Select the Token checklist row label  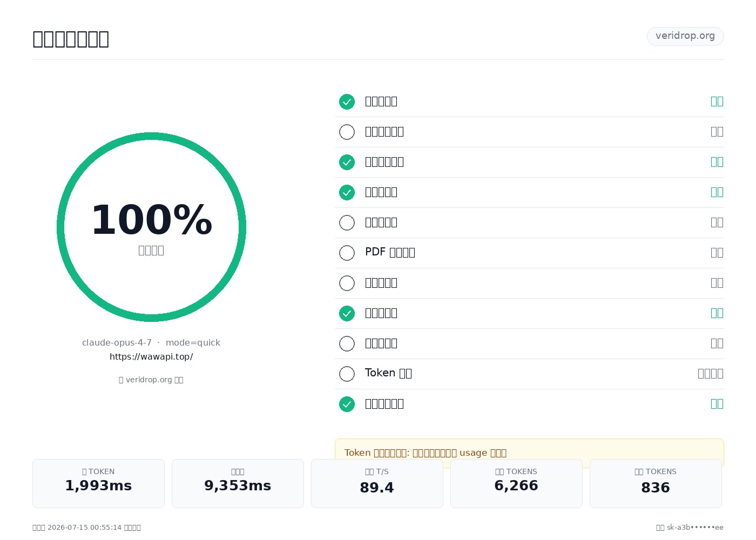[388, 373]
